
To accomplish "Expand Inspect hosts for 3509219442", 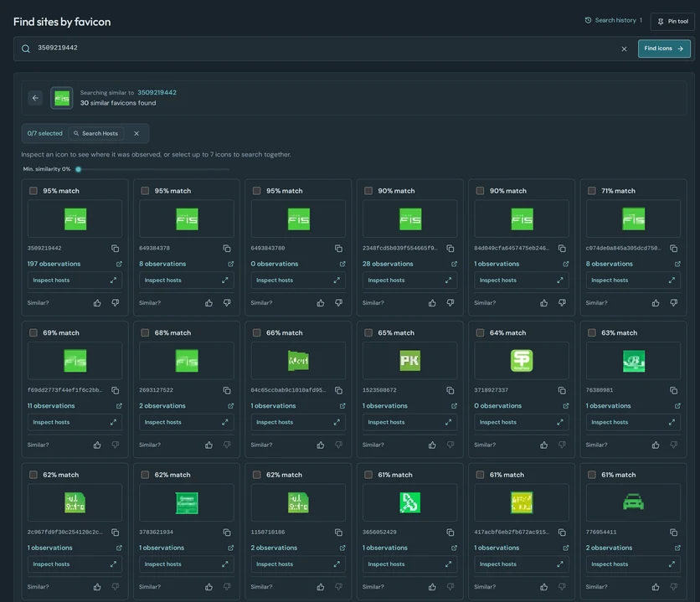I will click(x=75, y=280).
